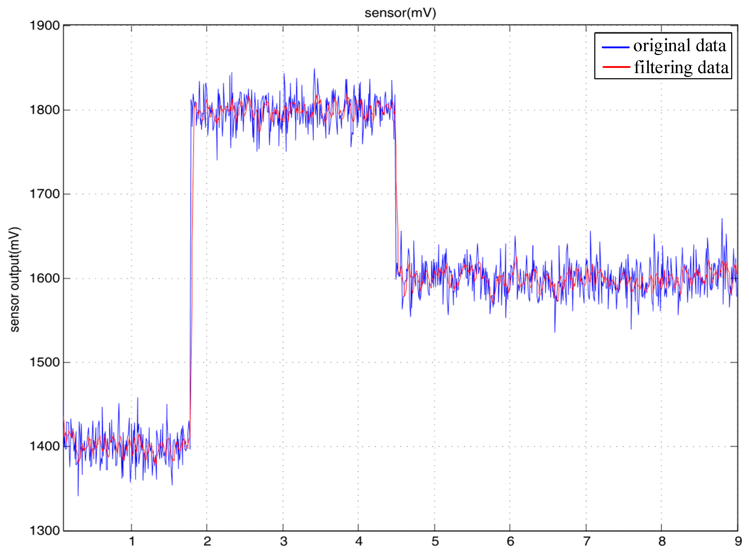The image size is (749, 560).
Task: Click the 'sensor(mV)' plot title
Action: pos(400,13)
